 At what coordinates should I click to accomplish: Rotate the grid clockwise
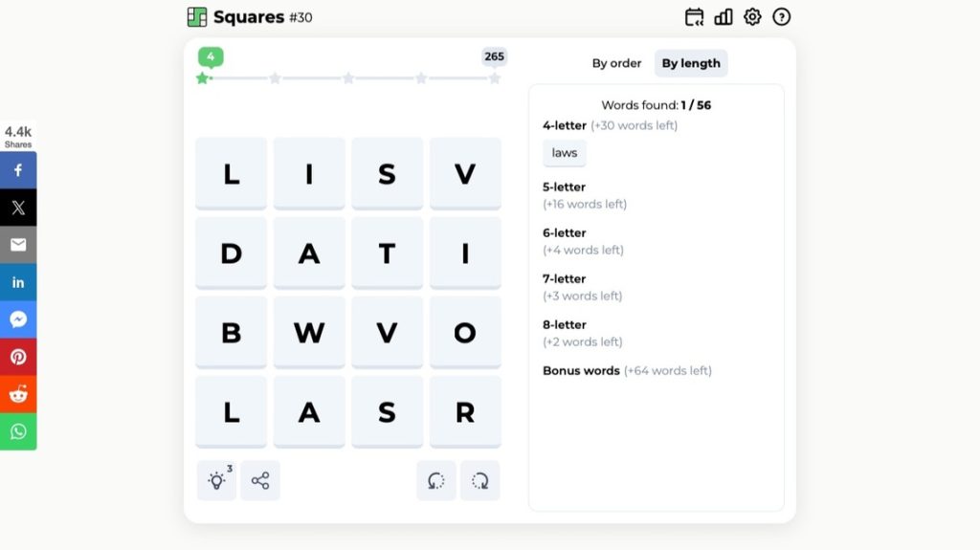(479, 480)
